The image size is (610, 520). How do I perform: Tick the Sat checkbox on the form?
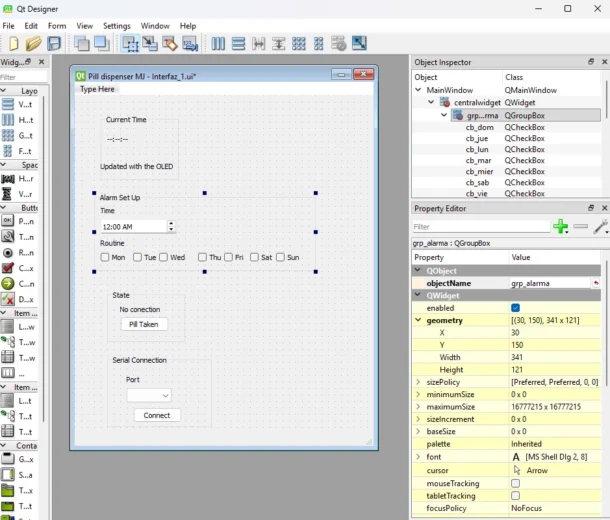[x=254, y=257]
